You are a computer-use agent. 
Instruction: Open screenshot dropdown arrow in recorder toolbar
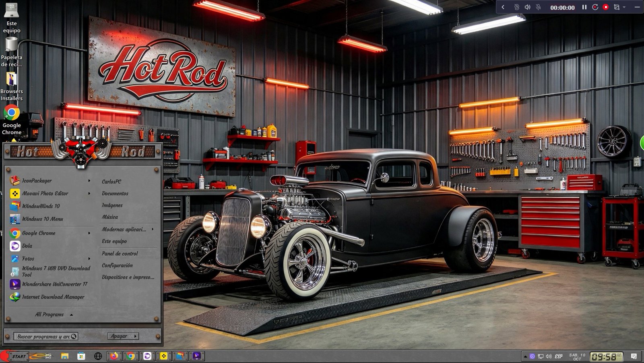[624, 7]
